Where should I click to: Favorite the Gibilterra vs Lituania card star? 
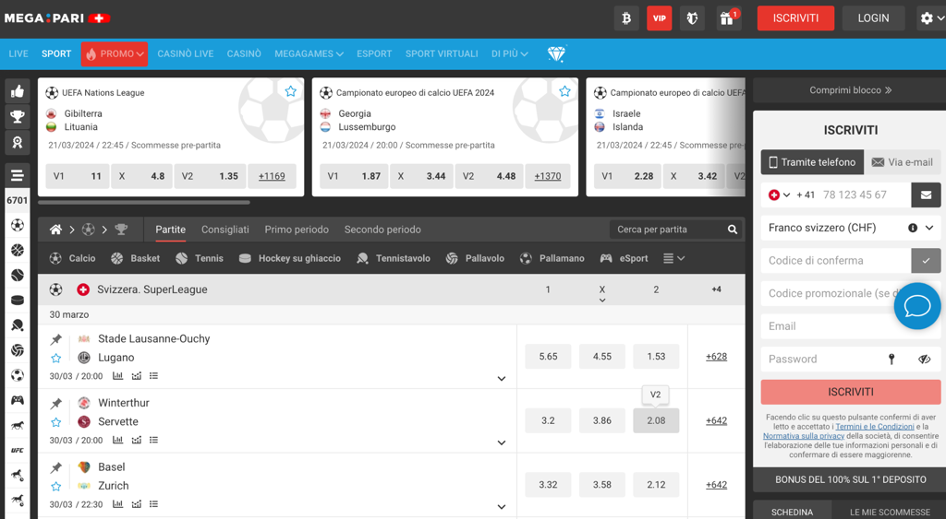291,91
